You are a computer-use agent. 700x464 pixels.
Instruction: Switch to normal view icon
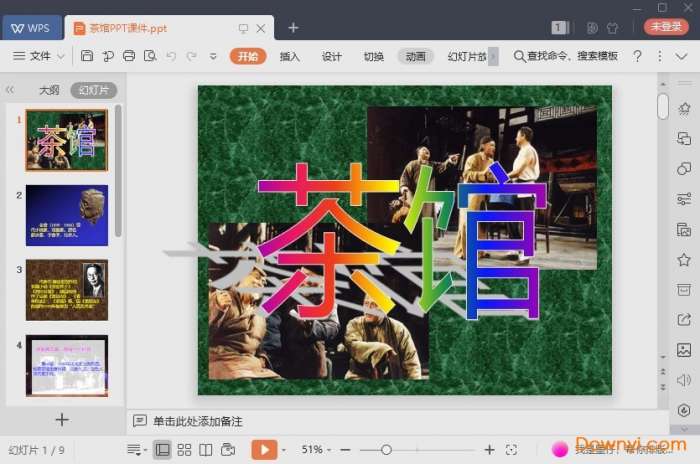pyautogui.click(x=162, y=450)
